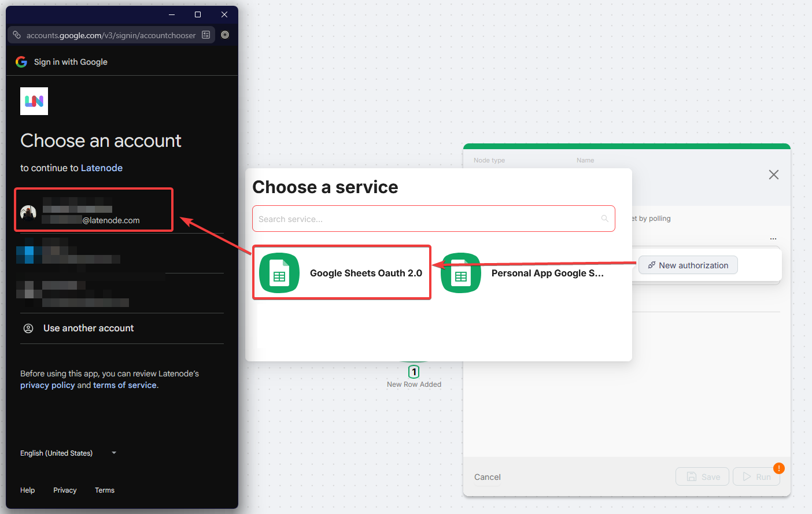Click the '1' badge above New Row Added
Image resolution: width=812 pixels, height=514 pixels.
414,372
